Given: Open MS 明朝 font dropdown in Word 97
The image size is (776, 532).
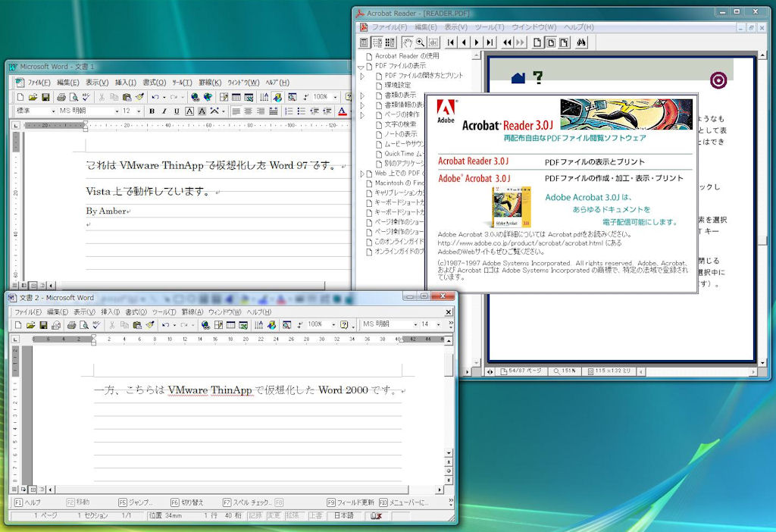Looking at the screenshot, I should tap(117, 111).
